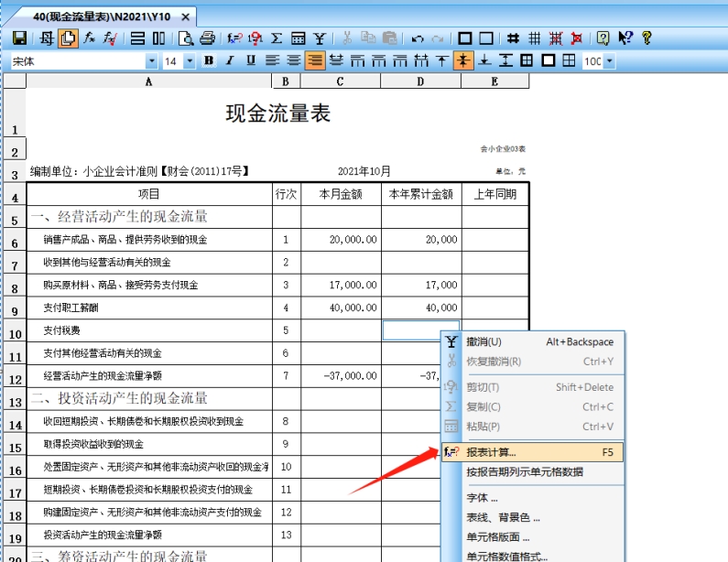
Task: Expand the 宋体 font name dropdown
Action: click(x=152, y=61)
